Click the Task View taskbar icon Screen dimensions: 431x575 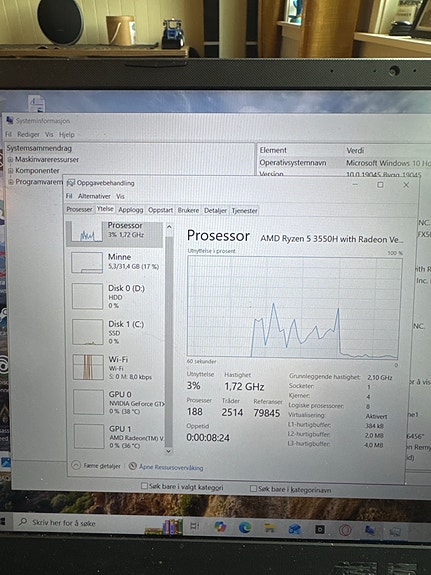click(x=195, y=526)
